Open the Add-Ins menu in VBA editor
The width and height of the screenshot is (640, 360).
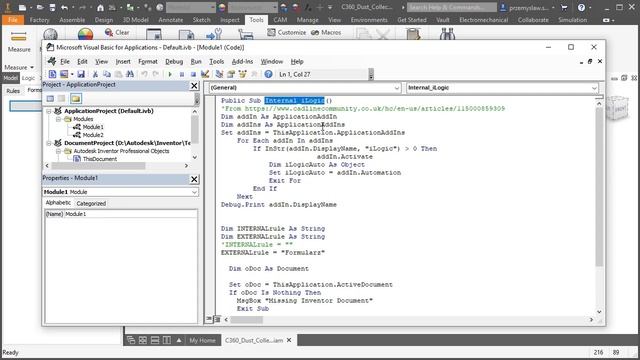point(242,62)
